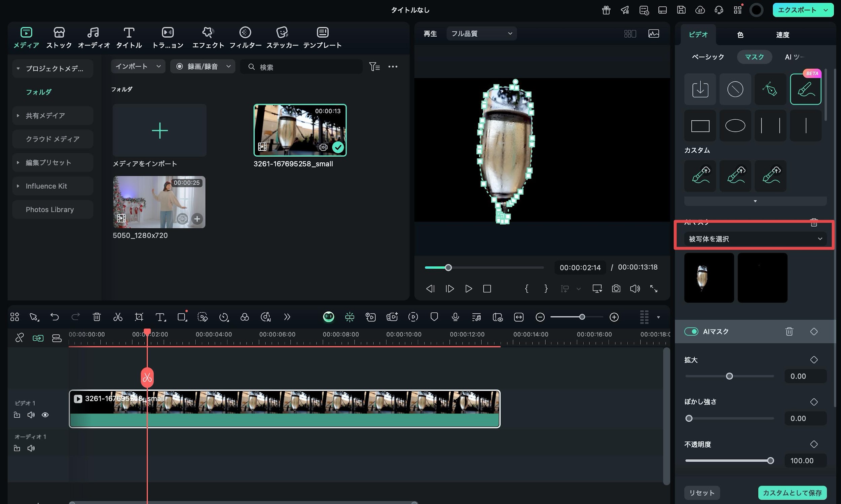Choose the single line mask shape
Screen dimensions: 841x504
pos(805,126)
